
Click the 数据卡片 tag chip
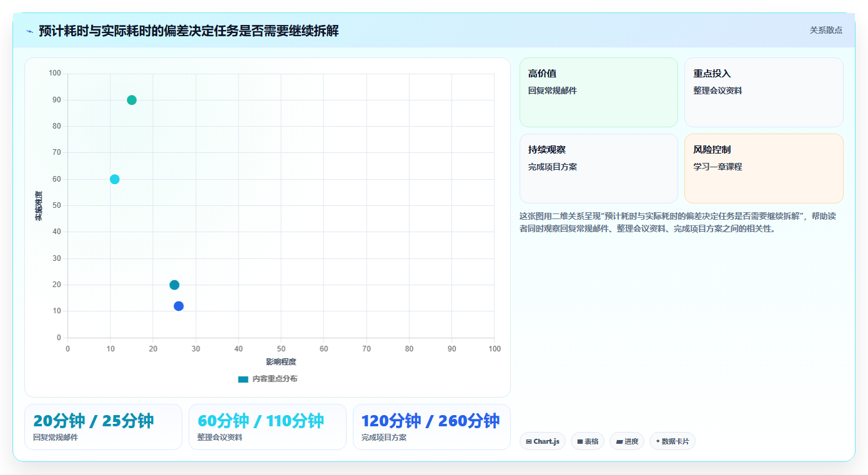673,441
